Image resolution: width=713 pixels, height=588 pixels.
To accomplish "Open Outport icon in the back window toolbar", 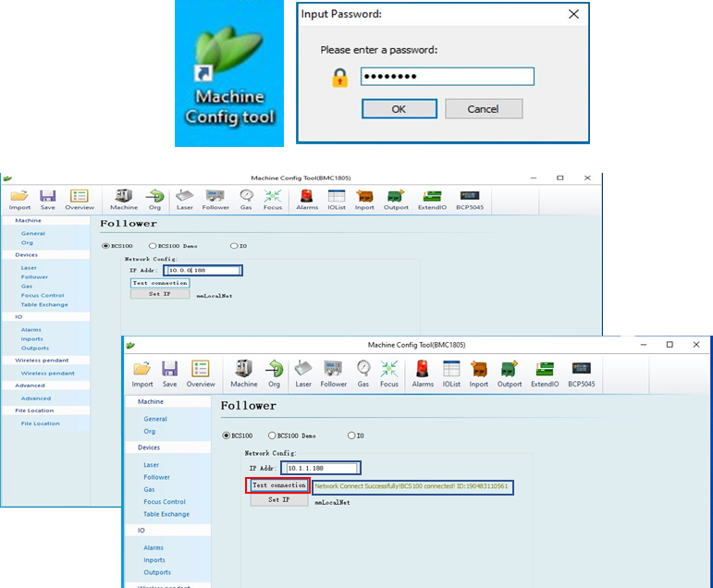I will point(396,200).
